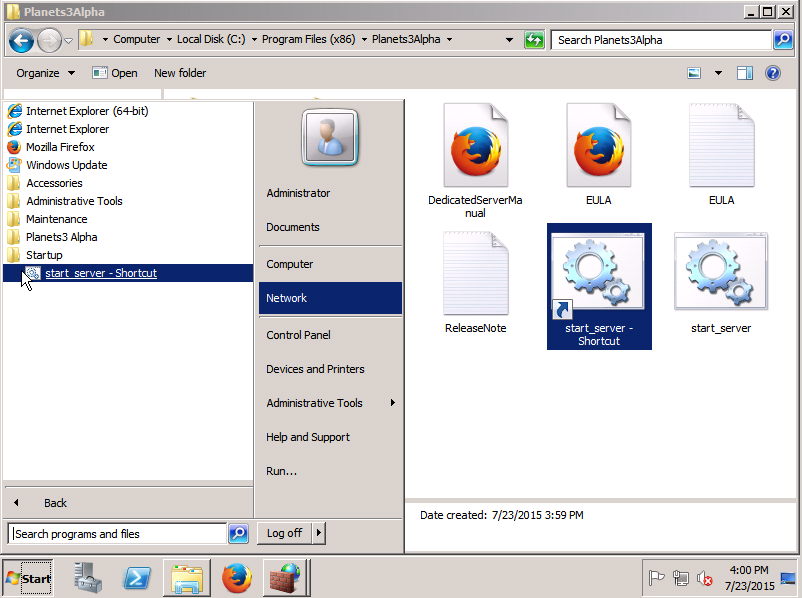Expand the Log off options arrow

pos(319,533)
